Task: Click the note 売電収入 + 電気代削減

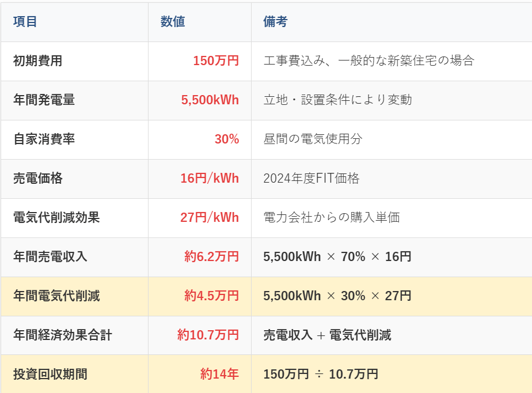Action: tap(328, 335)
